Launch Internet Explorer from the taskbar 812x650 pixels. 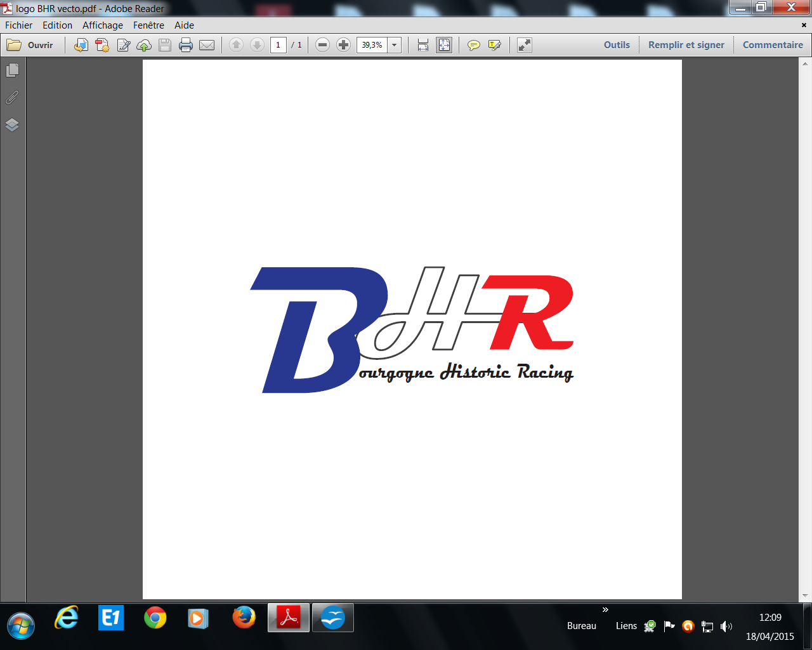click(67, 618)
